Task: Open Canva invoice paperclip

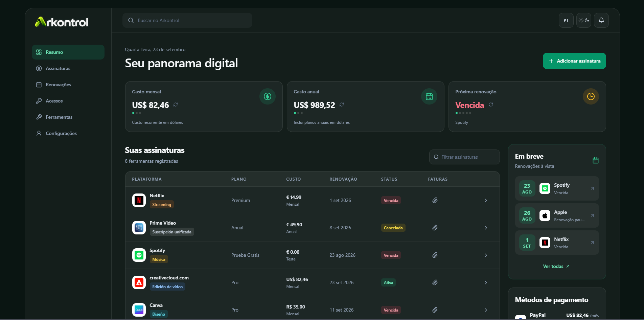Action: tap(435, 310)
